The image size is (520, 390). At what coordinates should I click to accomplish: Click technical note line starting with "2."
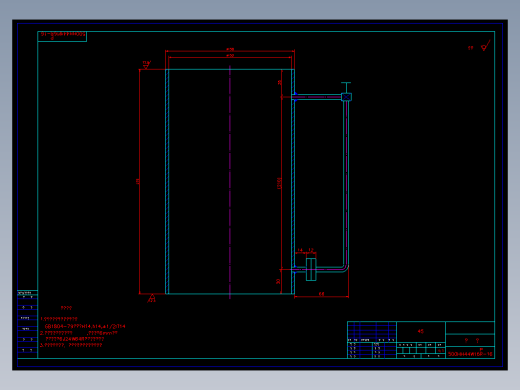click(x=79, y=333)
